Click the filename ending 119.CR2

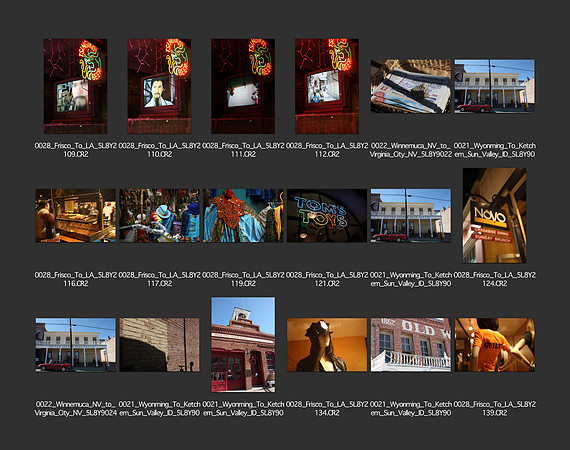pyautogui.click(x=243, y=279)
